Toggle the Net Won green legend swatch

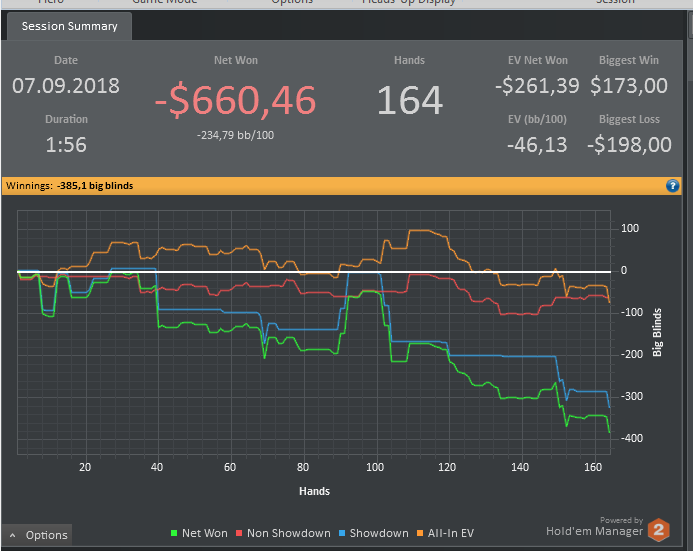(174, 533)
